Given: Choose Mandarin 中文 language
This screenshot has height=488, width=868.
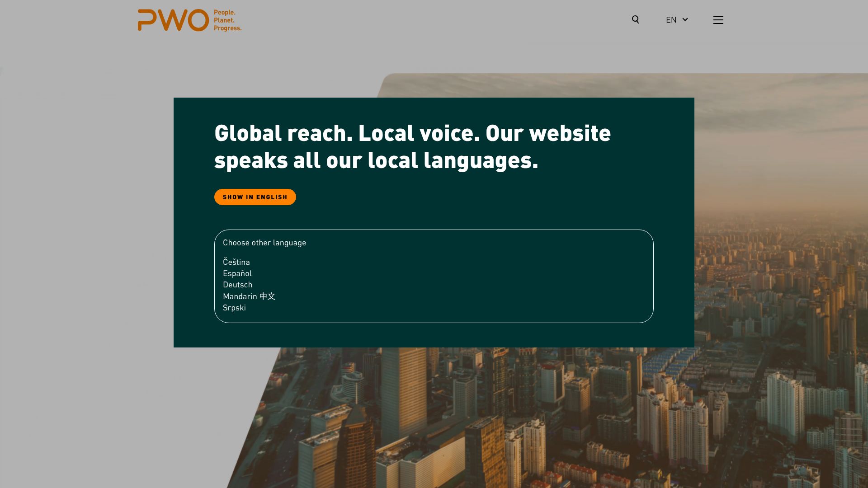Looking at the screenshot, I should tap(249, 296).
